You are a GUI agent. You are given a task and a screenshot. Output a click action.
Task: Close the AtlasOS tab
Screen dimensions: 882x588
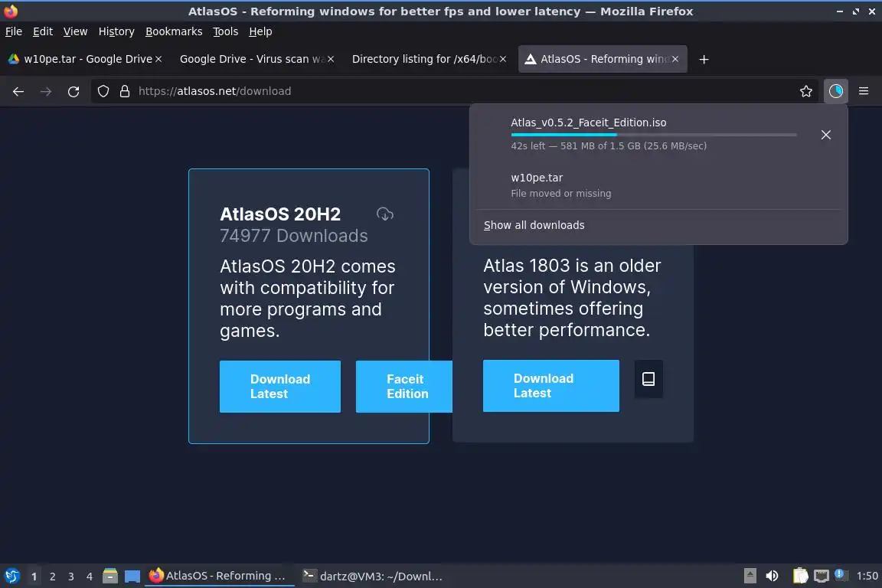point(675,59)
